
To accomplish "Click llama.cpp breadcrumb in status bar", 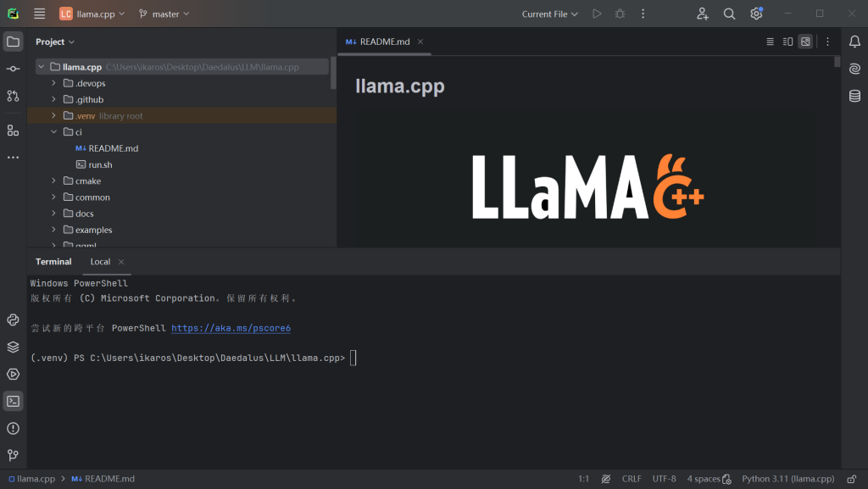I will (31, 479).
